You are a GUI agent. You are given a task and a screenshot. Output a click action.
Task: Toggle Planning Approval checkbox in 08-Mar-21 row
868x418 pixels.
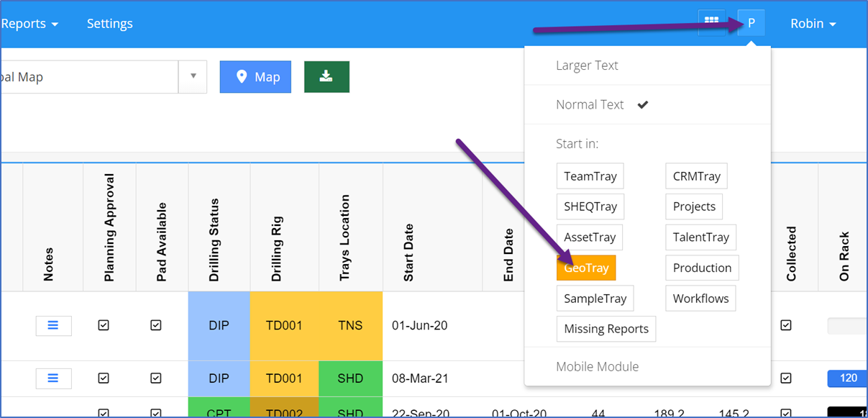[104, 378]
